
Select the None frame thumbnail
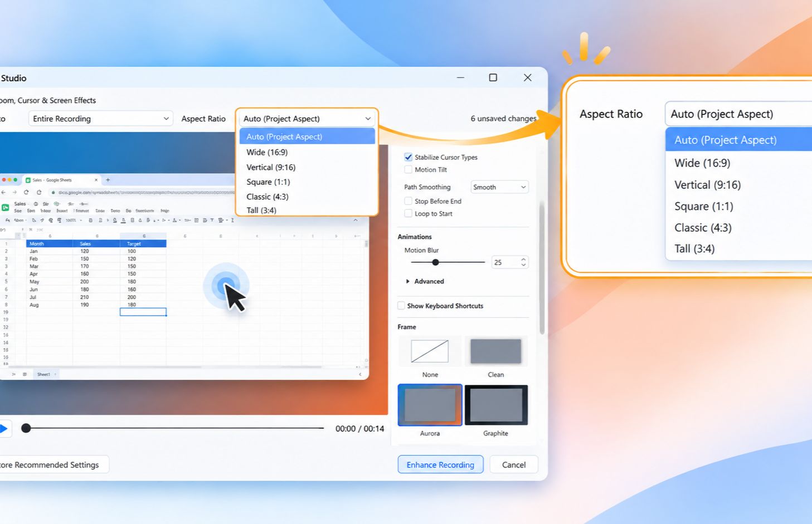430,351
